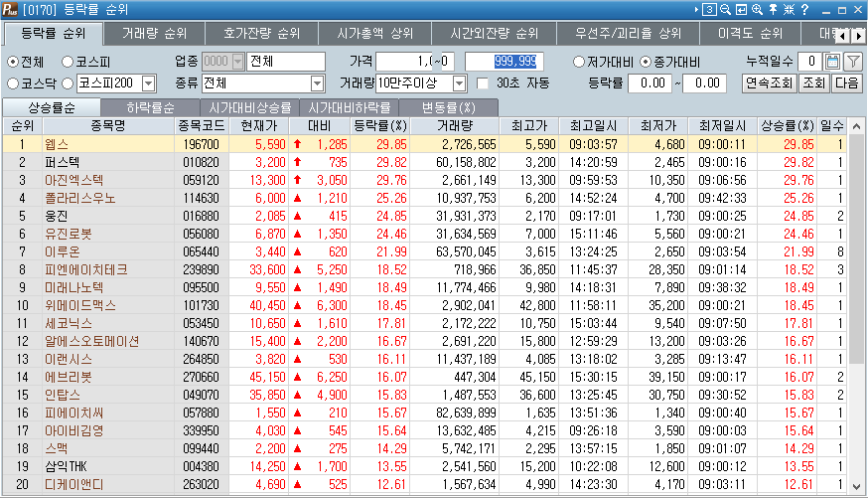
Task: Open the 거래량 10만주이상 dropdown
Action: pyautogui.click(x=459, y=83)
